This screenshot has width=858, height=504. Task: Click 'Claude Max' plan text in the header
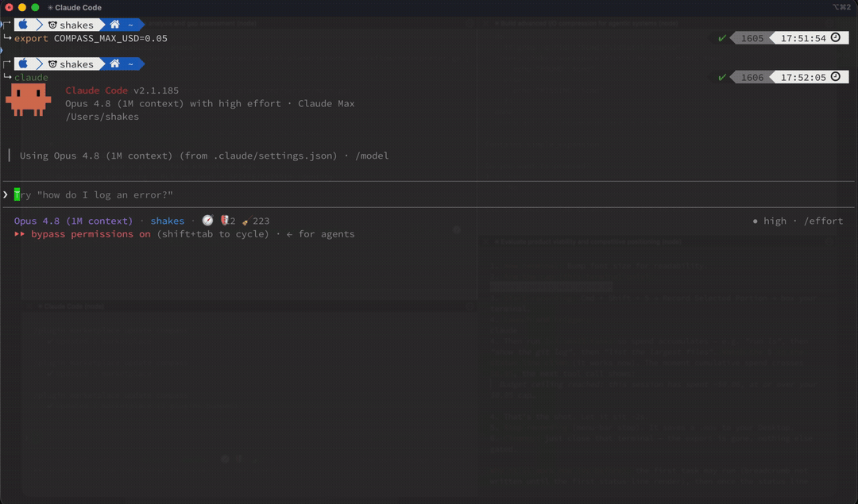pyautogui.click(x=327, y=103)
